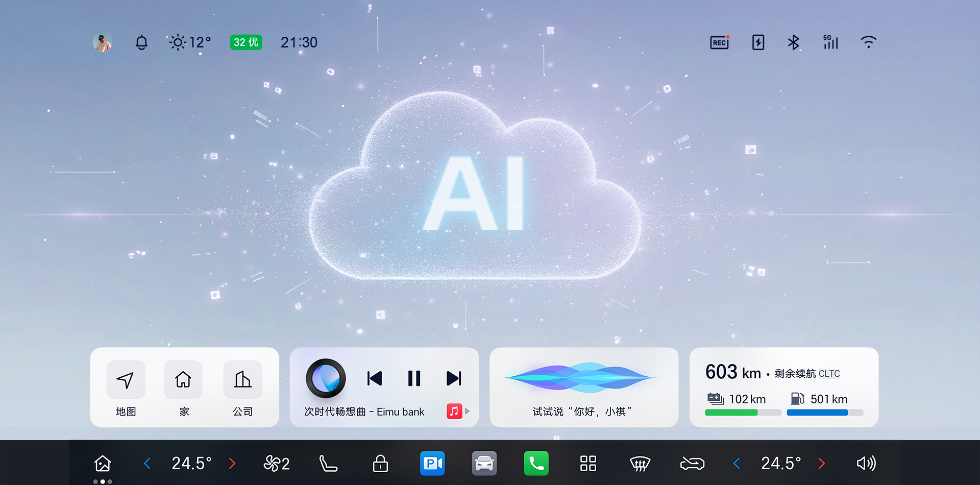This screenshot has height=485, width=980.
Task: Tap the user profile avatar
Action: tap(103, 42)
